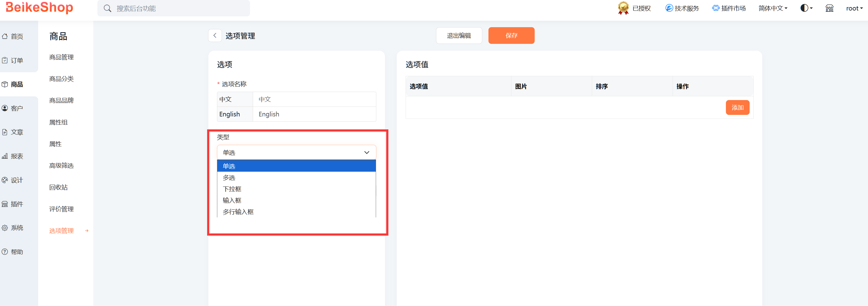
Task: Click 添加 to add an option value
Action: (x=737, y=107)
